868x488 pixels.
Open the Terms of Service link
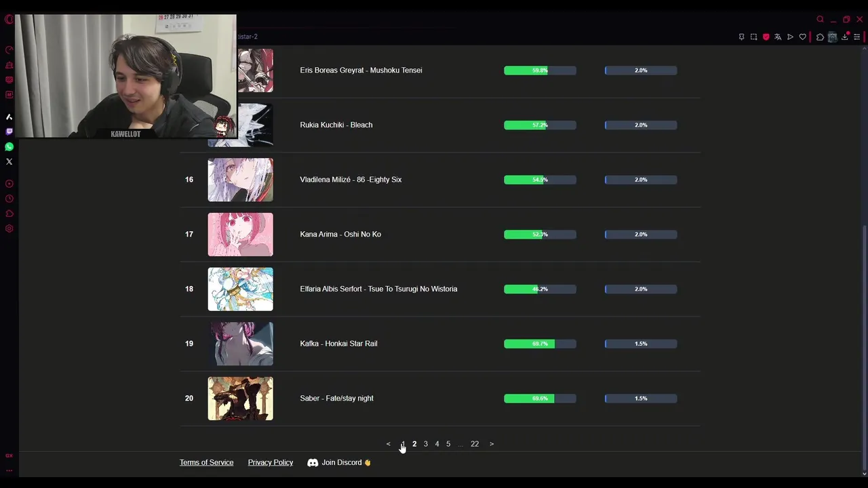(206, 462)
